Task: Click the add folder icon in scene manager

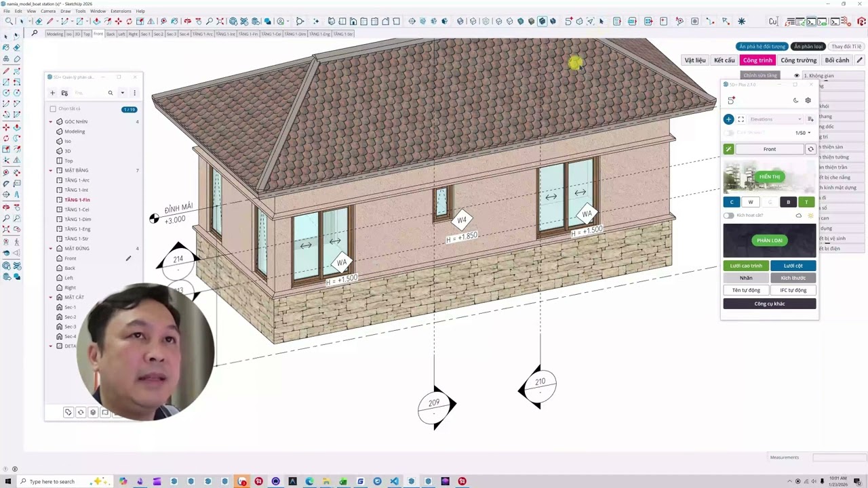Action: [64, 93]
